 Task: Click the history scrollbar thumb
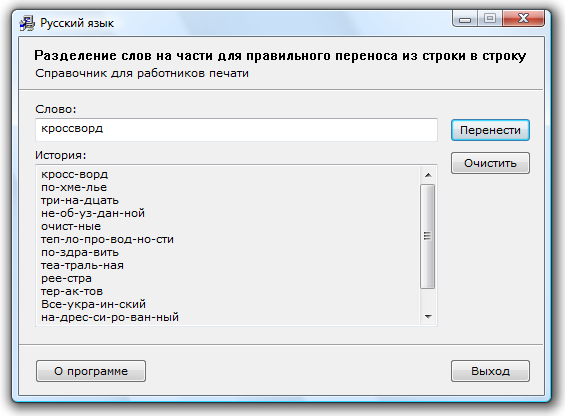428,236
